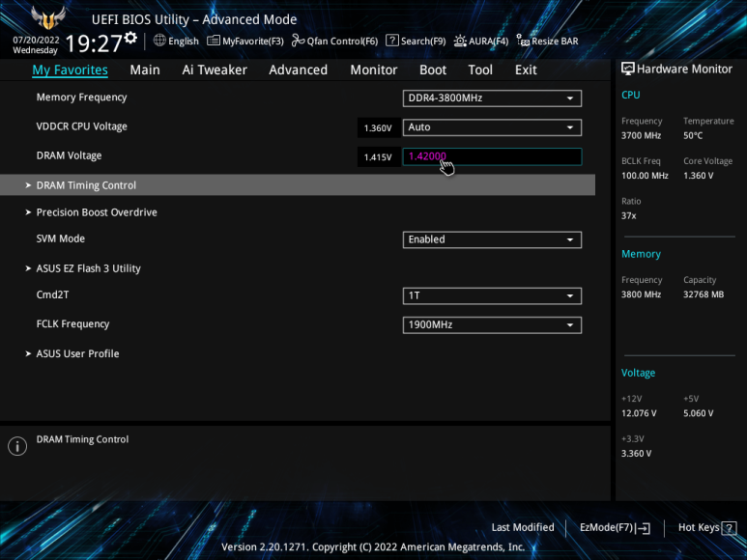Open the Ai Tweaker tab
This screenshot has height=560, width=747.
click(215, 70)
